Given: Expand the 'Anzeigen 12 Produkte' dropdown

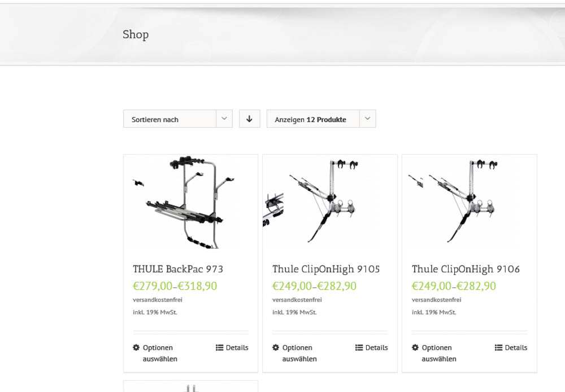Looking at the screenshot, I should (312, 119).
